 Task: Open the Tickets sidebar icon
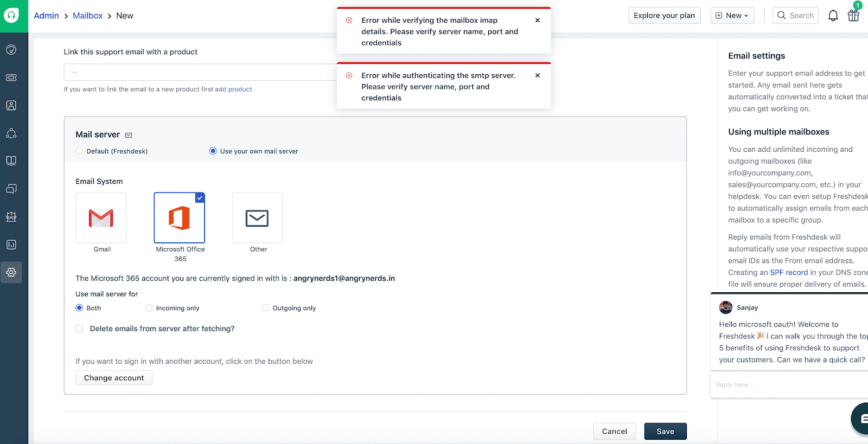coord(11,78)
